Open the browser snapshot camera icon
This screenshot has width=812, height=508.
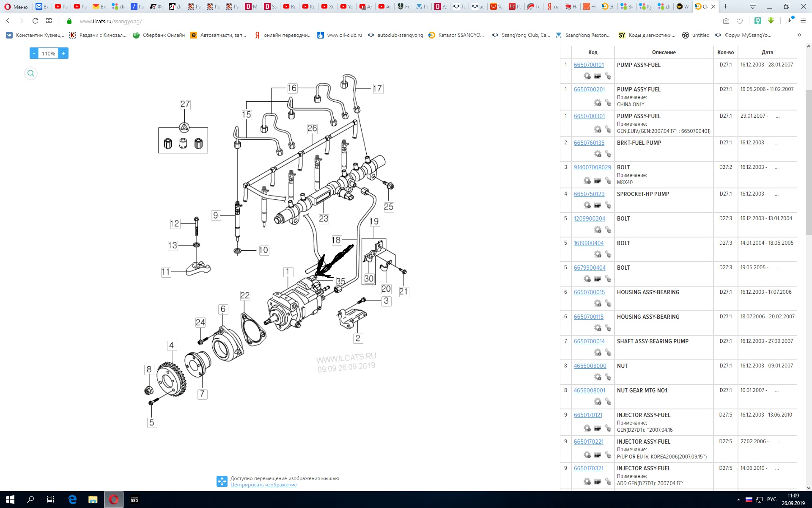[x=726, y=21]
